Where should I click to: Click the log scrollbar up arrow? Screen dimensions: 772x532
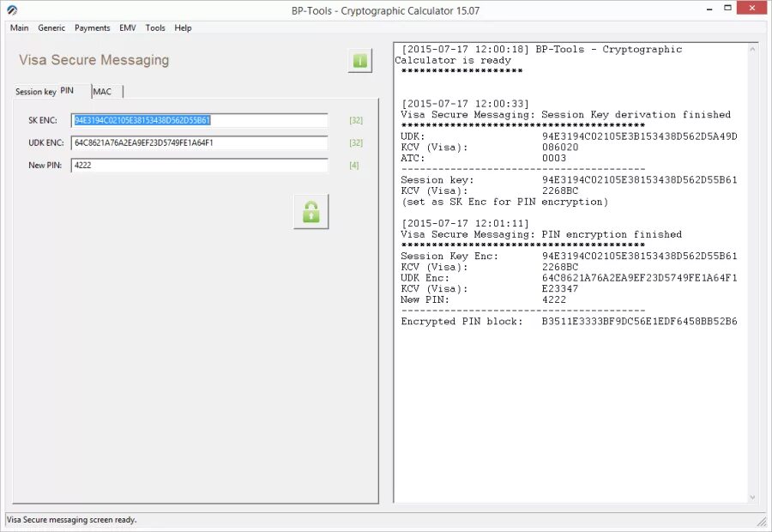tap(752, 49)
